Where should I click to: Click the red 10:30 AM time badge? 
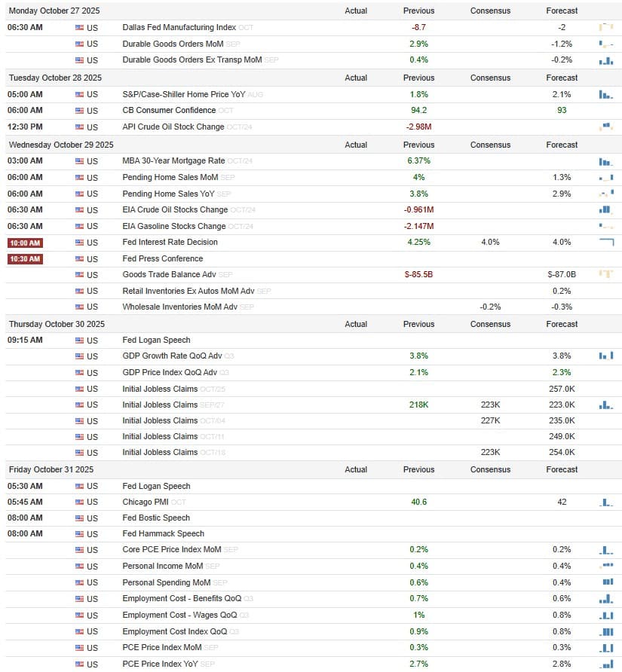(x=25, y=259)
